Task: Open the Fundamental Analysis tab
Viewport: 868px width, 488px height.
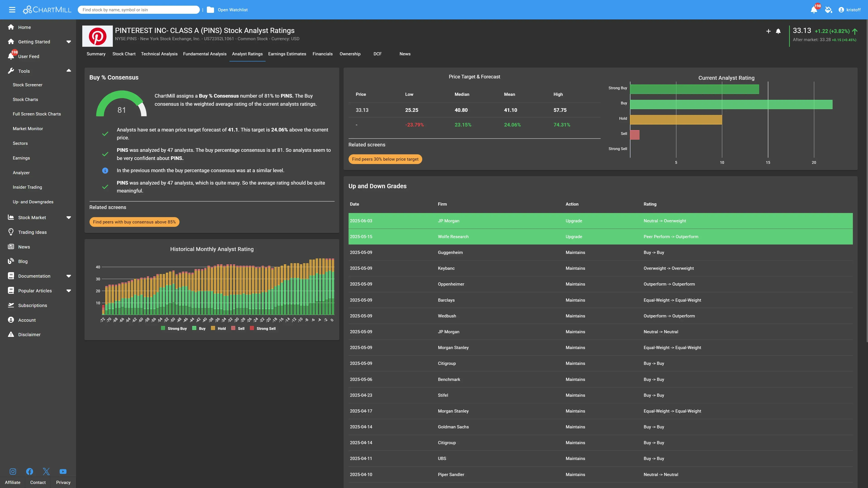Action: [205, 54]
